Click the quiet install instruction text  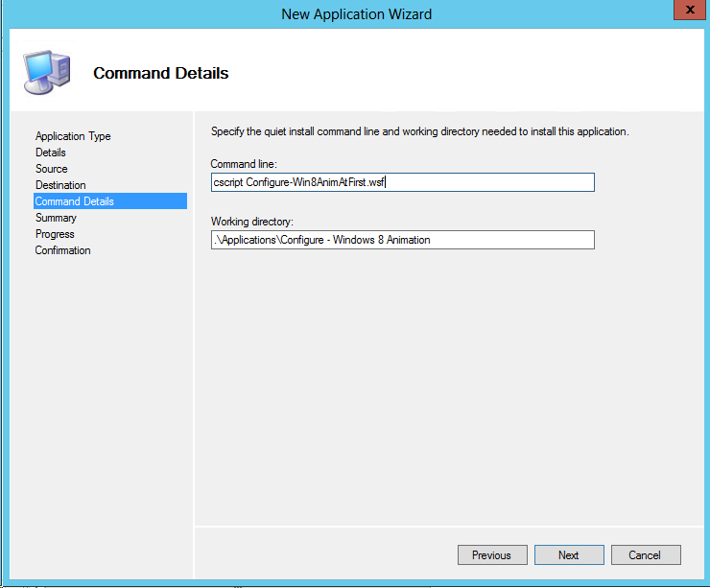coord(419,131)
